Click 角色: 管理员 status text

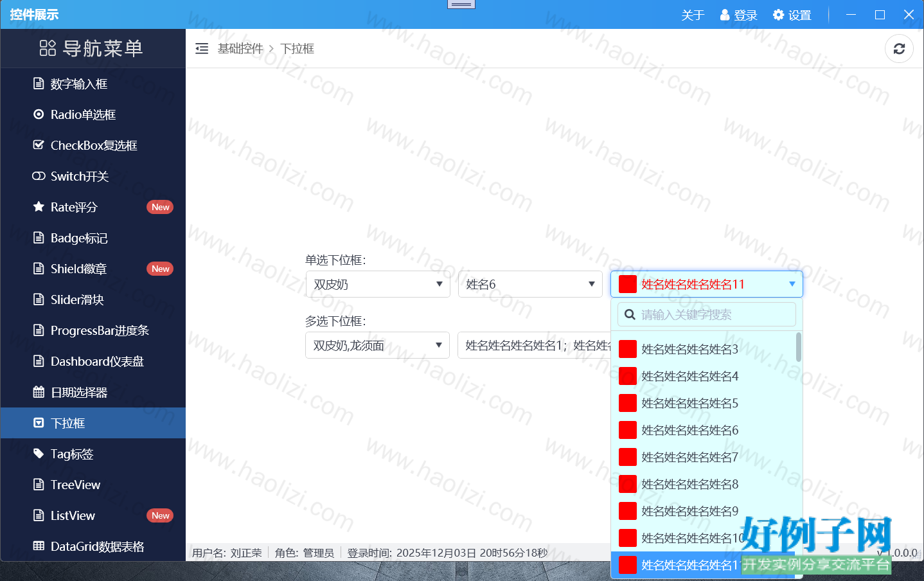click(x=305, y=553)
